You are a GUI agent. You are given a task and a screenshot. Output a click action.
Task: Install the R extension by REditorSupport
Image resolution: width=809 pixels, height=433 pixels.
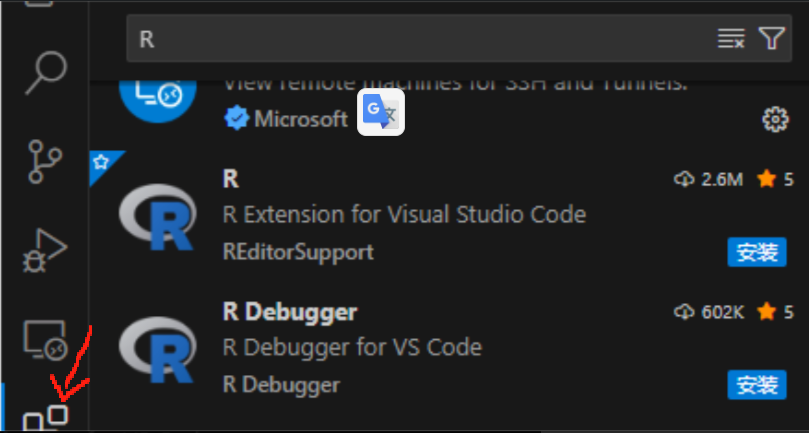pyautogui.click(x=757, y=252)
